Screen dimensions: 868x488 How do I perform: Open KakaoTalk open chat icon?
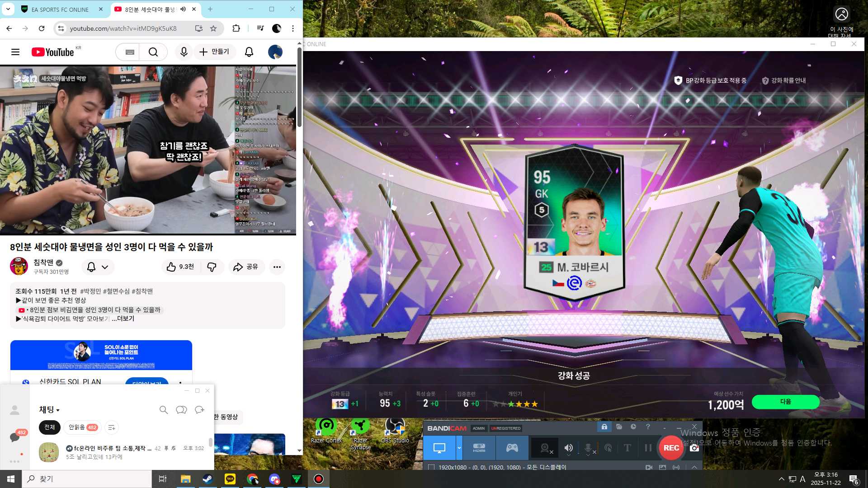[x=181, y=410]
